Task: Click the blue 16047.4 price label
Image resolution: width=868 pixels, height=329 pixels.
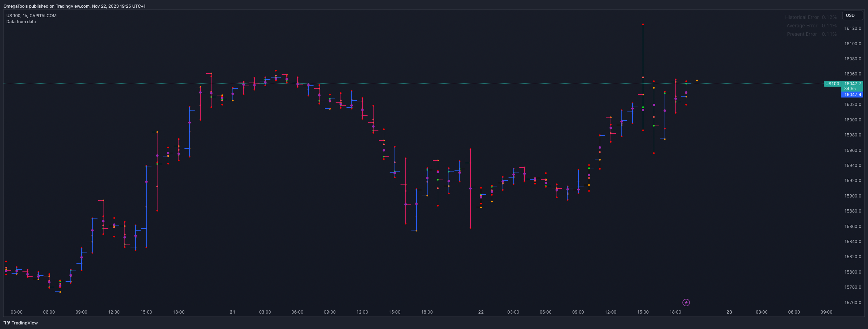Action: click(x=852, y=95)
